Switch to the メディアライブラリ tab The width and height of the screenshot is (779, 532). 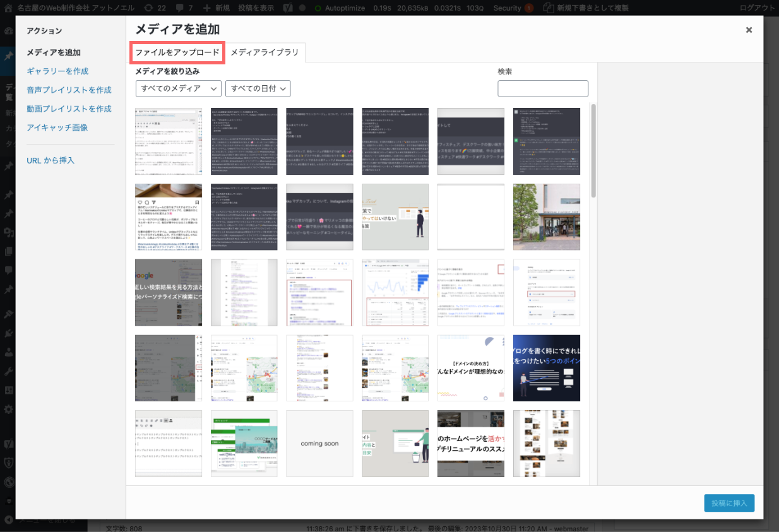[x=265, y=52]
